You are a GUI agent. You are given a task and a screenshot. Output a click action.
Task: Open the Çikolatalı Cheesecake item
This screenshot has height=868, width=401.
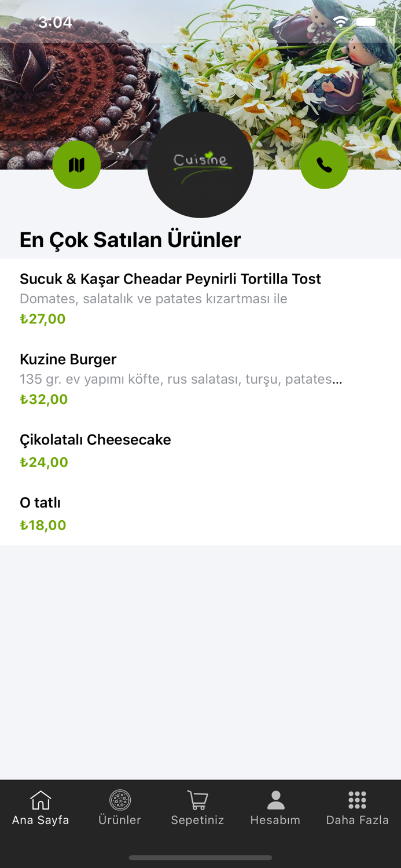(x=95, y=440)
